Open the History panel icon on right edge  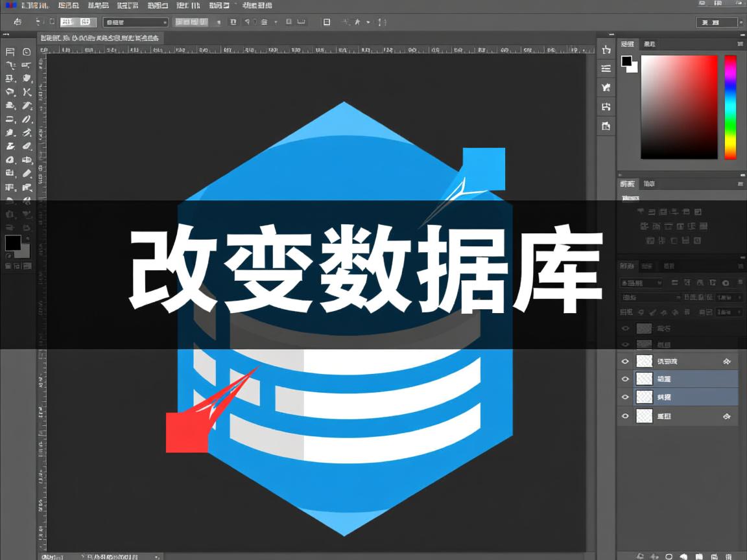(x=605, y=68)
